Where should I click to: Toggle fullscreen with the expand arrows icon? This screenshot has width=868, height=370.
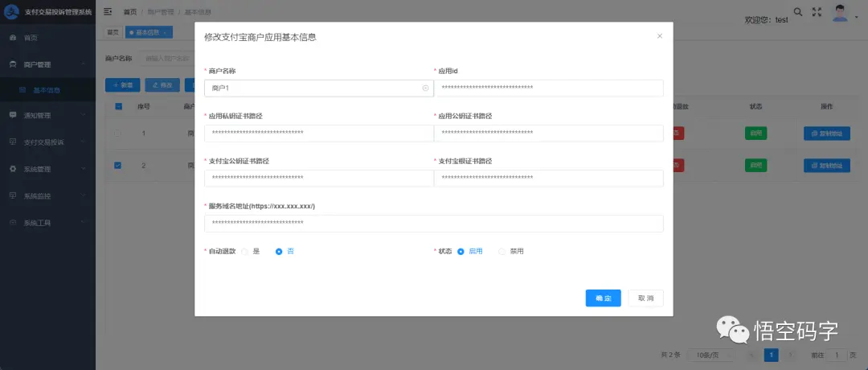[817, 11]
